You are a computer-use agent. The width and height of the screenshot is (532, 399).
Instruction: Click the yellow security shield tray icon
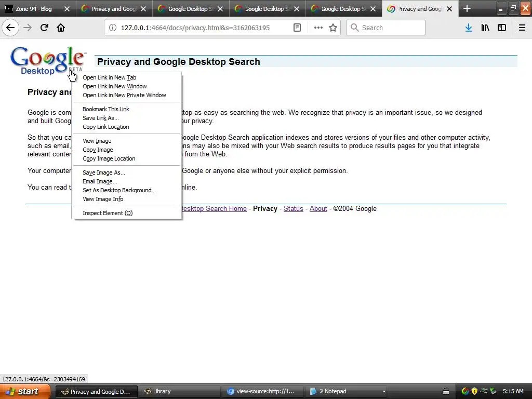474,391
